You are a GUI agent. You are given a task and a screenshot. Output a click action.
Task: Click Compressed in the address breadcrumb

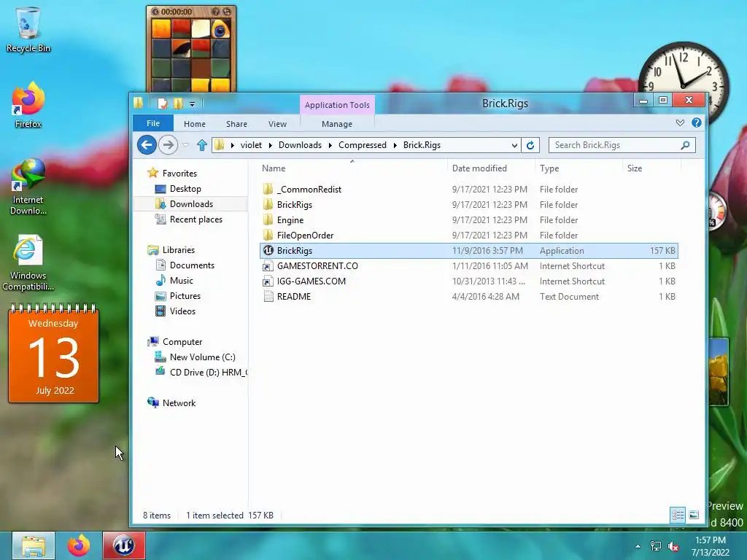362,145
